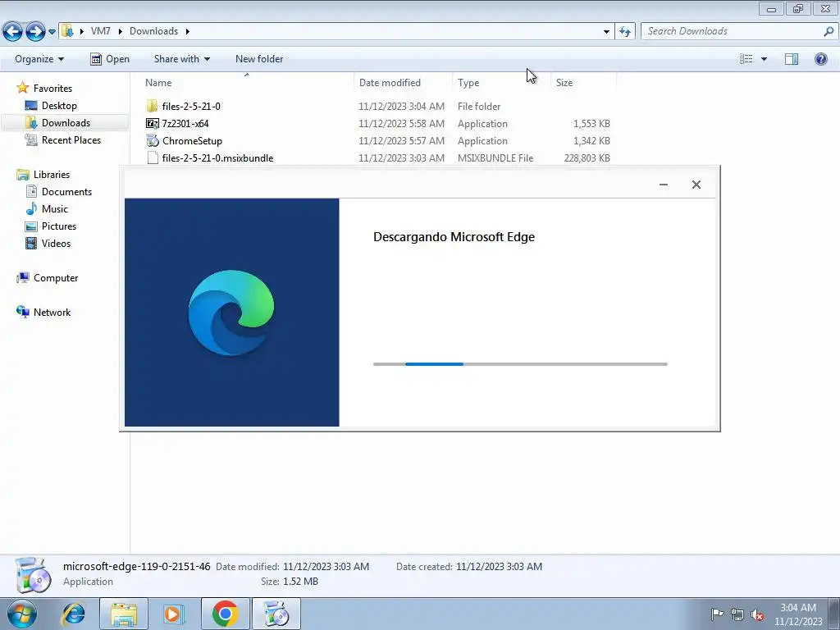The width and height of the screenshot is (840, 630).
Task: Open Windows Explorer taskbar button
Action: [124, 614]
